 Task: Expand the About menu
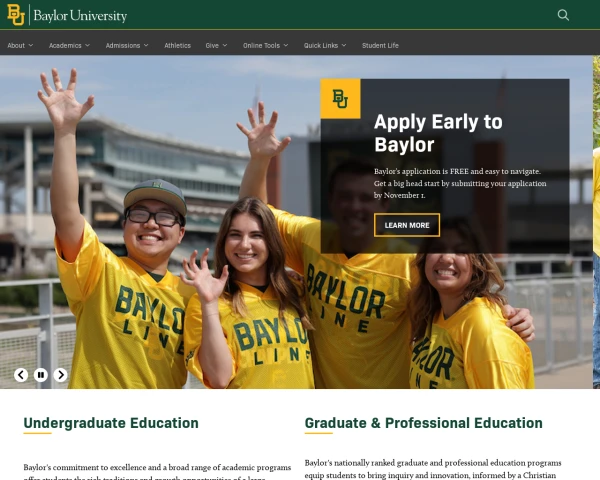click(20, 45)
